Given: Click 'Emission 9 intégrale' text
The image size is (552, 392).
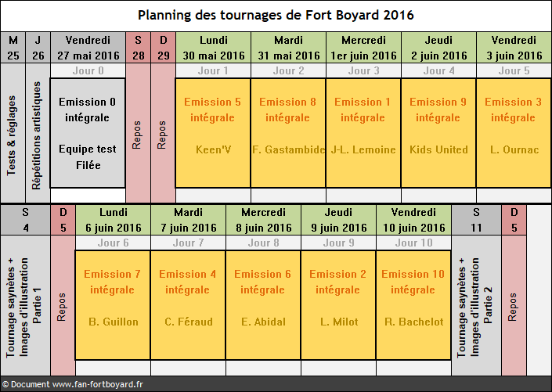Looking at the screenshot, I should (x=438, y=110).
